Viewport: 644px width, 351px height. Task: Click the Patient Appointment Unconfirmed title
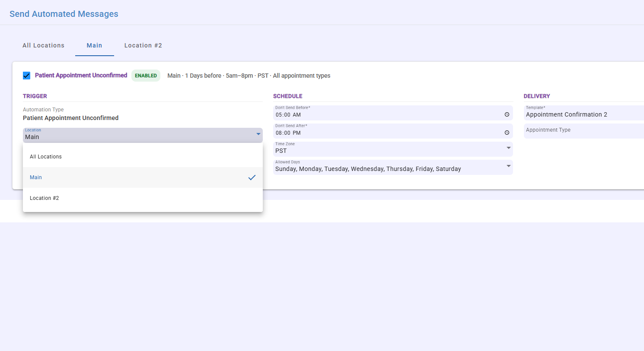(x=81, y=75)
